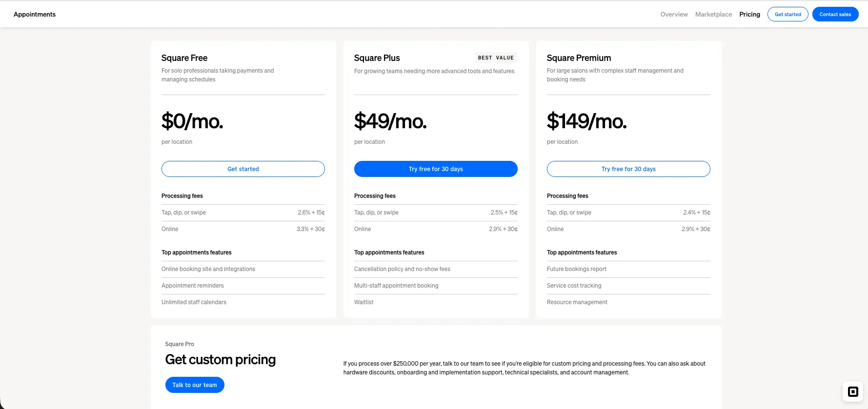Click the Square Pro label
The width and height of the screenshot is (868, 409).
180,344
